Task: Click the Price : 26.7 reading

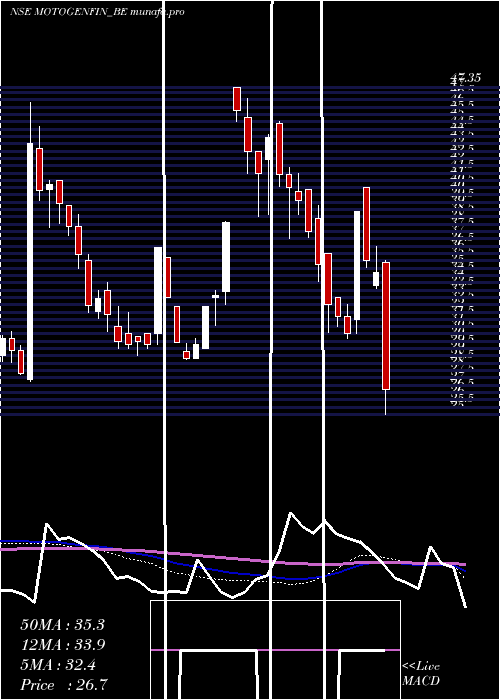Action: tap(64, 685)
